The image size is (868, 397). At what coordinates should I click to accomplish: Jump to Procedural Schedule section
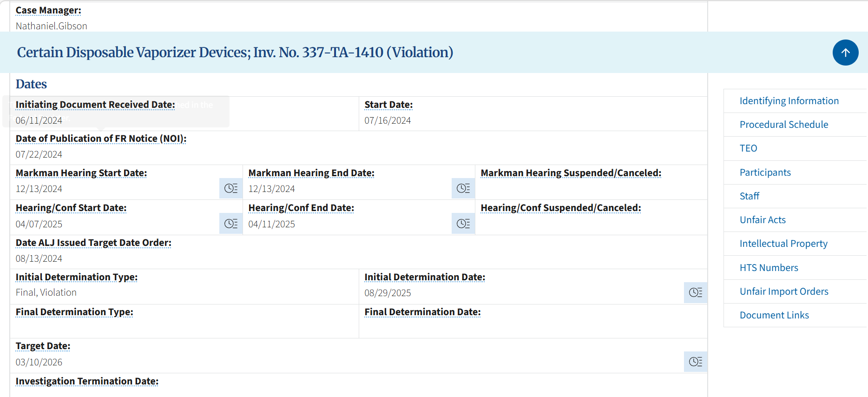tap(784, 125)
